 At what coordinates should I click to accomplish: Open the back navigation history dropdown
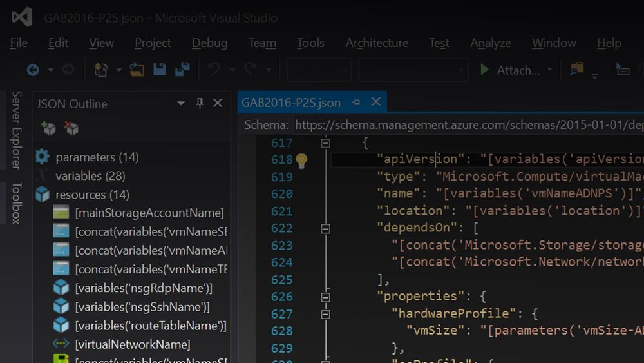[50, 70]
